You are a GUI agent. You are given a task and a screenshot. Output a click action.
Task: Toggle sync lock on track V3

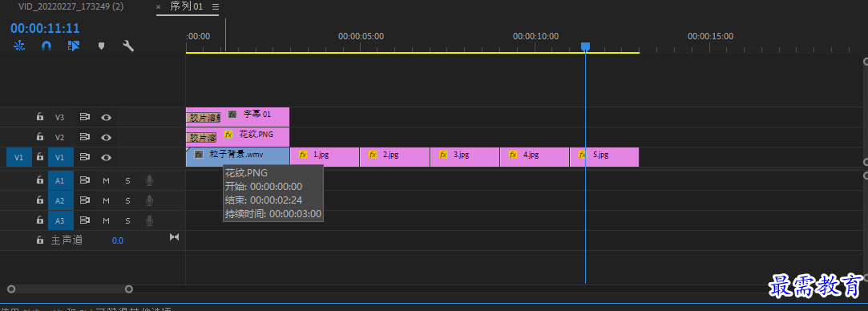coord(85,117)
